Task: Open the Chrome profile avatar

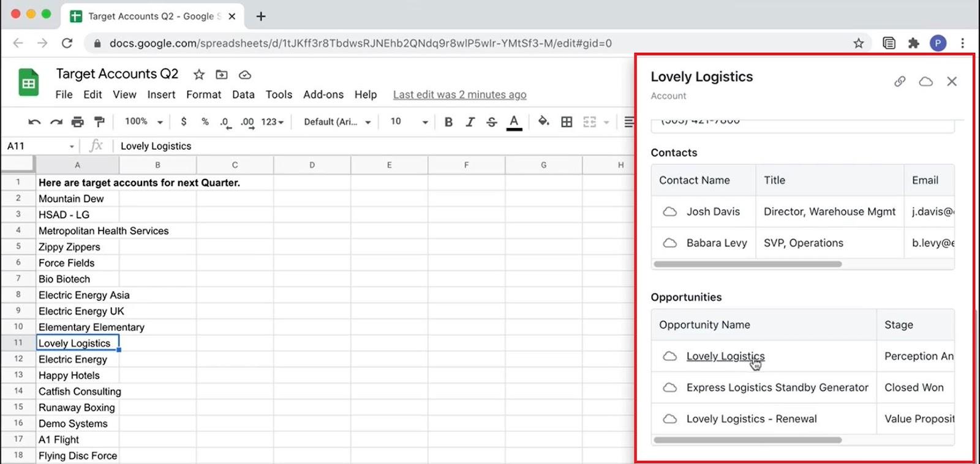Action: (938, 43)
